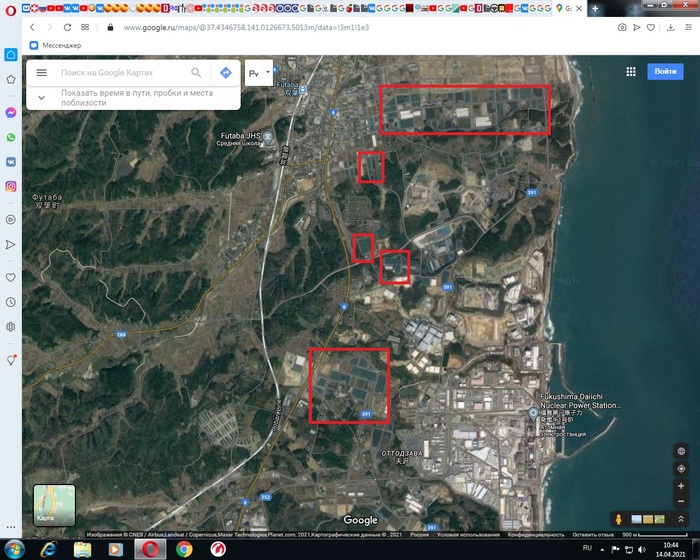Open sidebar personal news heart icon
The height and width of the screenshot is (560, 700).
(11, 277)
